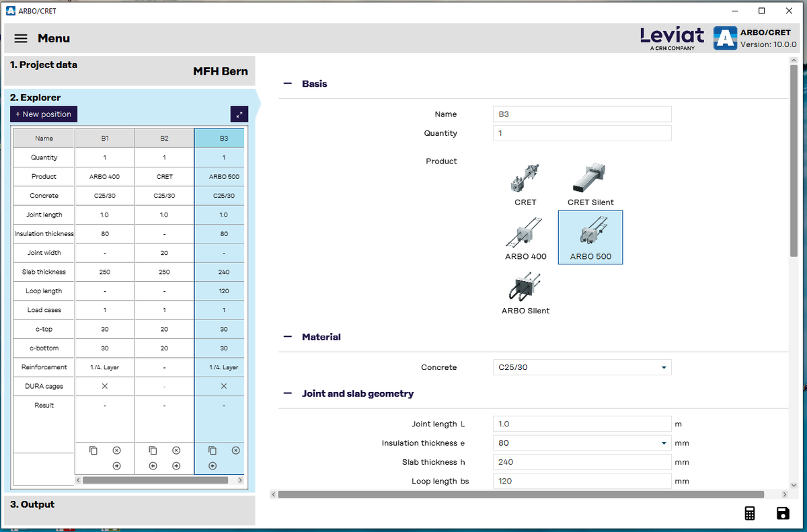Image resolution: width=807 pixels, height=532 pixels.
Task: Click the ARBO/CRET app logo
Action: pyautogui.click(x=725, y=38)
